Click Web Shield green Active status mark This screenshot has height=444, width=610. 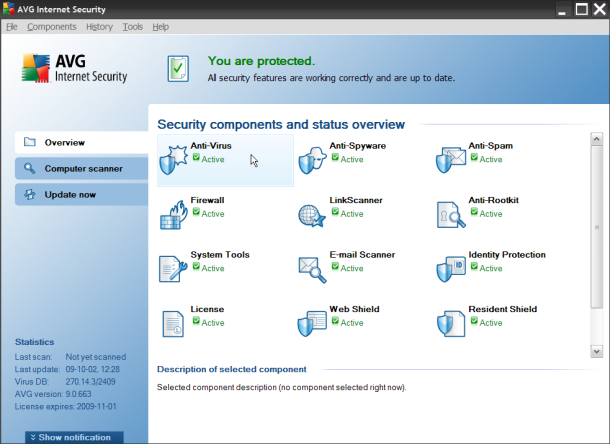pyautogui.click(x=335, y=321)
